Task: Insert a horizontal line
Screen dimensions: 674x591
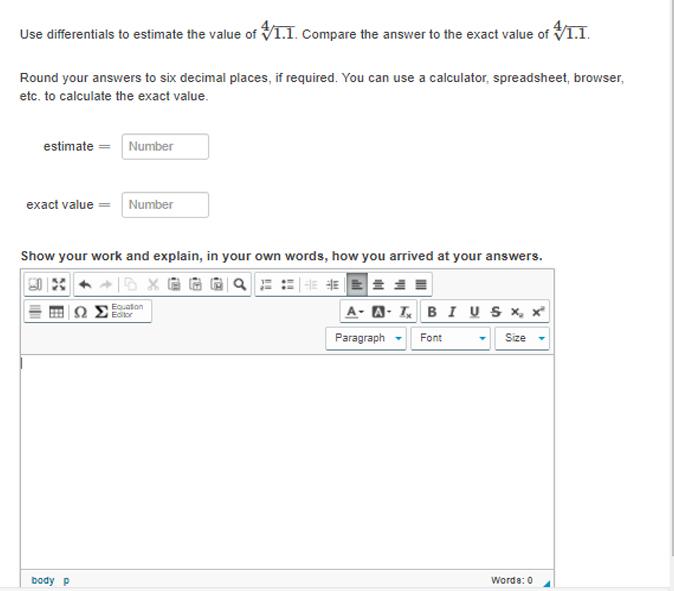Action: point(35,312)
